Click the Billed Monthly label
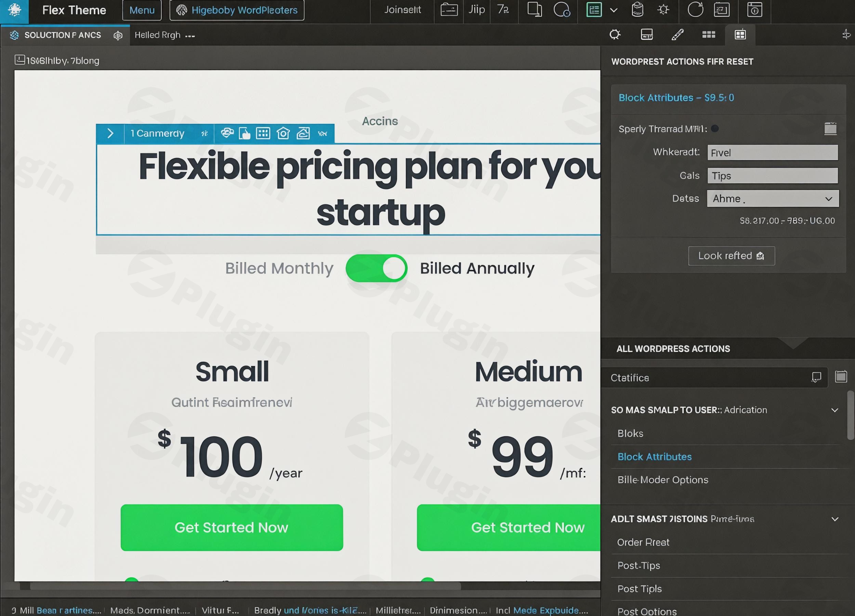855x616 pixels. 279,268
